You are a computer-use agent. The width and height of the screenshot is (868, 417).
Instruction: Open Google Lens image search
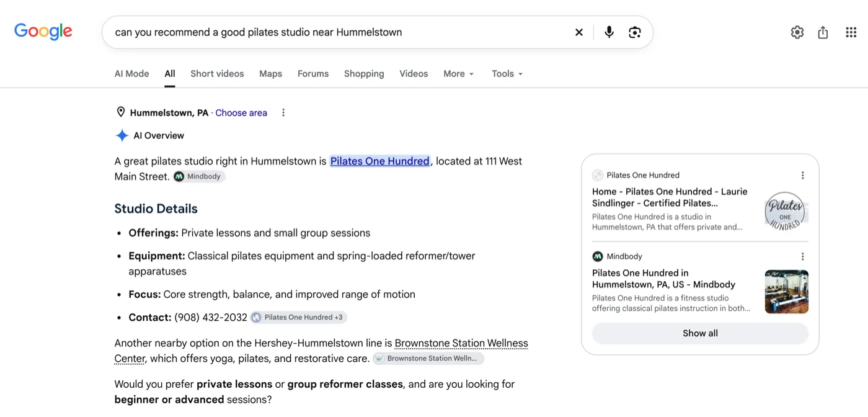[635, 32]
